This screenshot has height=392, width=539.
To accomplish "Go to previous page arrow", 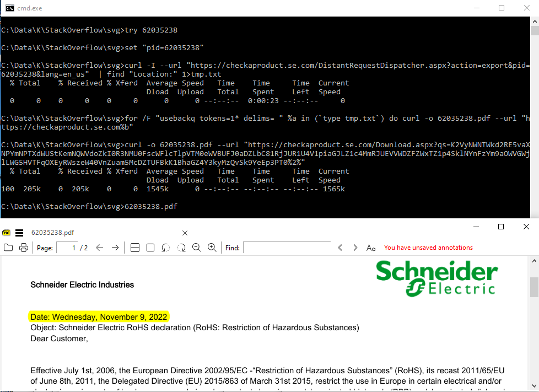I will pyautogui.click(x=100, y=248).
